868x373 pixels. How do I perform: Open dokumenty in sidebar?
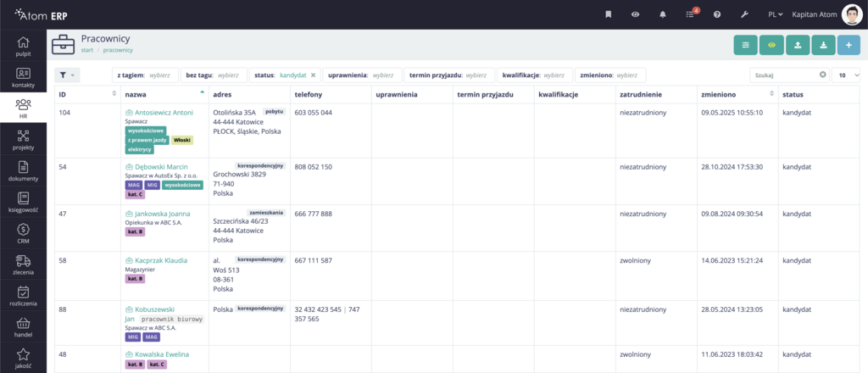(23, 170)
